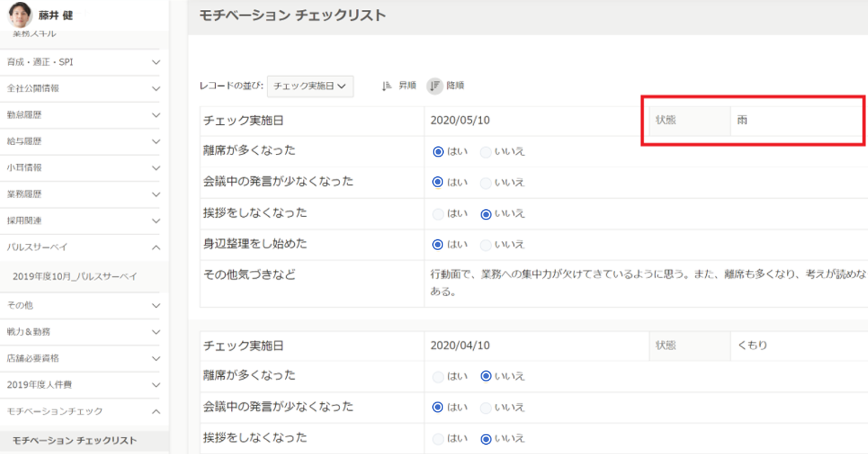868x454 pixels.
Task: Expand the 勤怠履歴 section chevron
Action: point(155,115)
